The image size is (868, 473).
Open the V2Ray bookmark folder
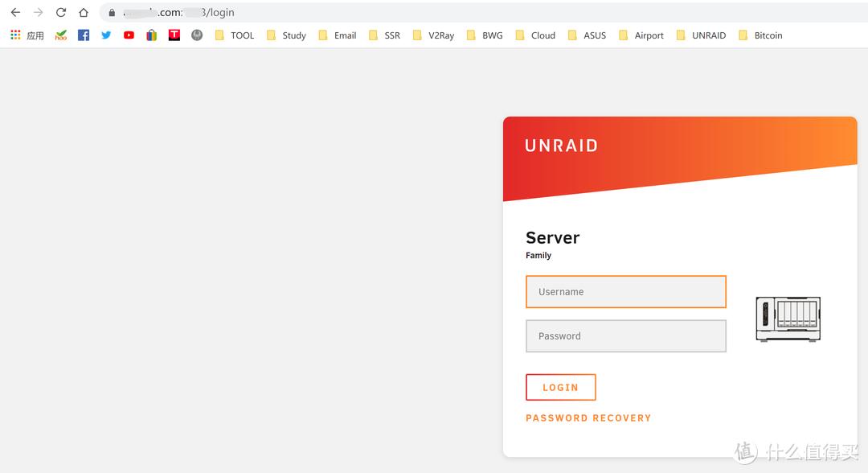[x=433, y=35]
